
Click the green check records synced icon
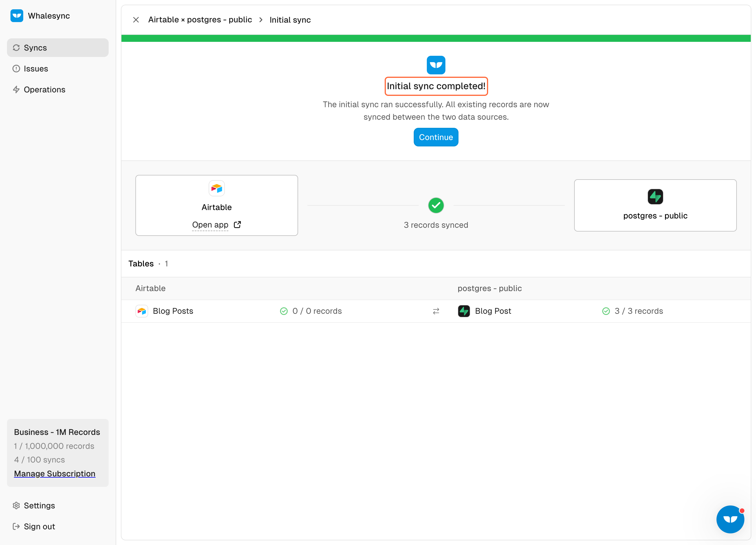(436, 205)
